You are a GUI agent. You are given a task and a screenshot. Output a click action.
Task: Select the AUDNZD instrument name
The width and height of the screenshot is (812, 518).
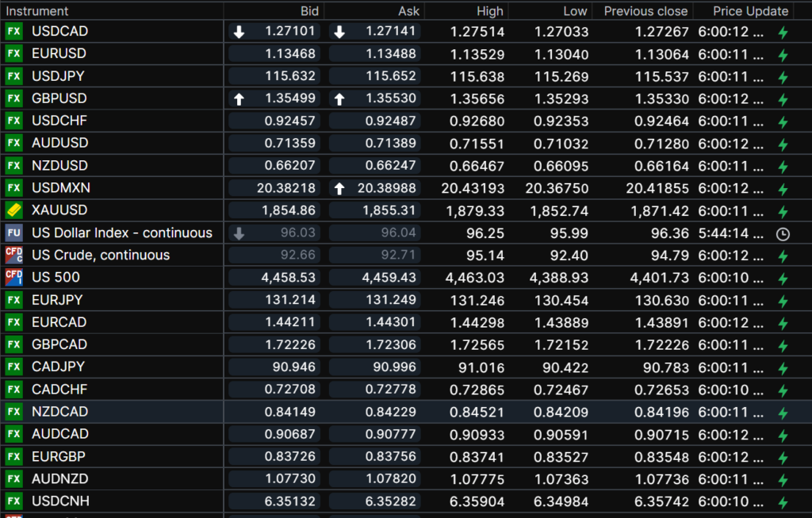coord(60,479)
